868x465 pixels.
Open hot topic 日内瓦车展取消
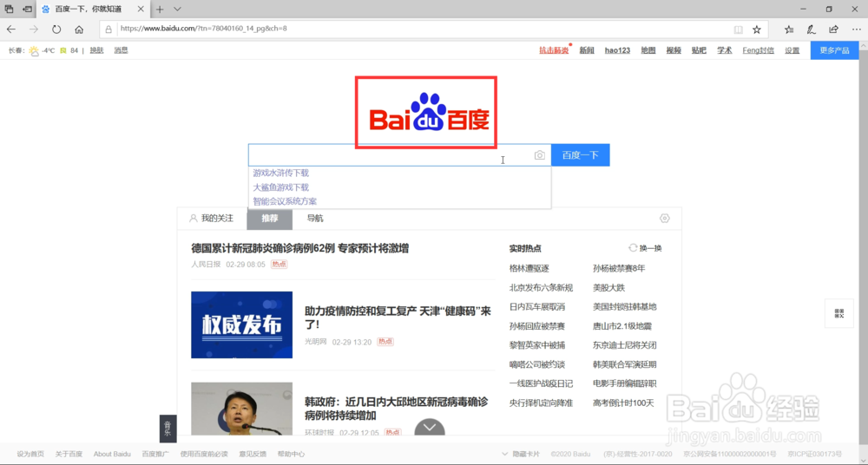point(537,307)
